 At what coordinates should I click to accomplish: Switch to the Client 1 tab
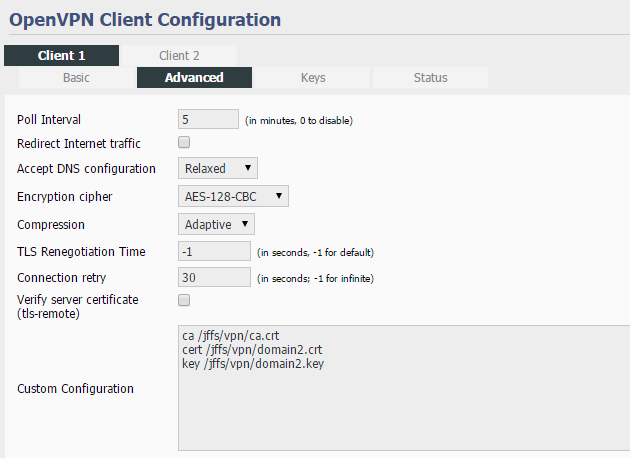pos(61,56)
